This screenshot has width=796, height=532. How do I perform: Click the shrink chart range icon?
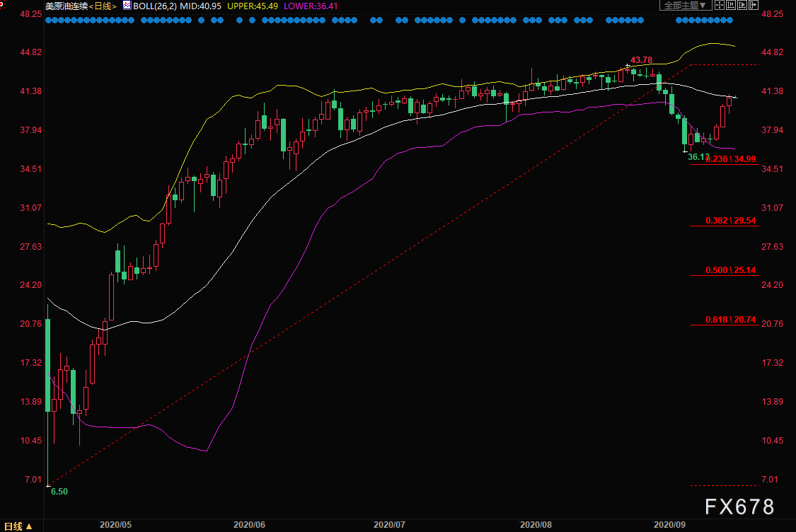point(731,5)
